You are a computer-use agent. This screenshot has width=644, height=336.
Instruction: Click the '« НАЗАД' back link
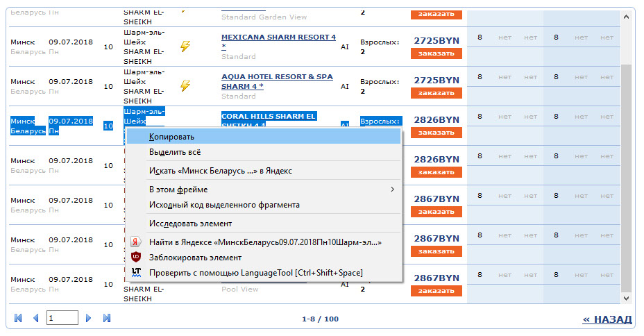pyautogui.click(x=607, y=319)
